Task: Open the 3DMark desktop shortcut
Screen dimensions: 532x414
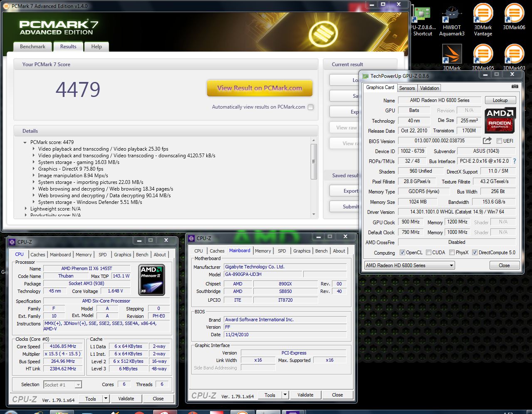Action: click(452, 57)
